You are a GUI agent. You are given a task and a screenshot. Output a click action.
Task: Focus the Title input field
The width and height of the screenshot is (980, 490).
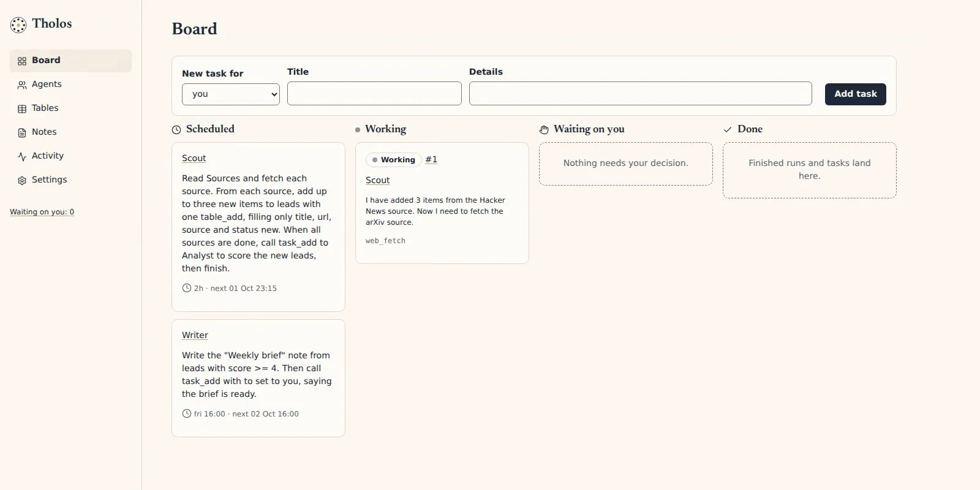(374, 94)
